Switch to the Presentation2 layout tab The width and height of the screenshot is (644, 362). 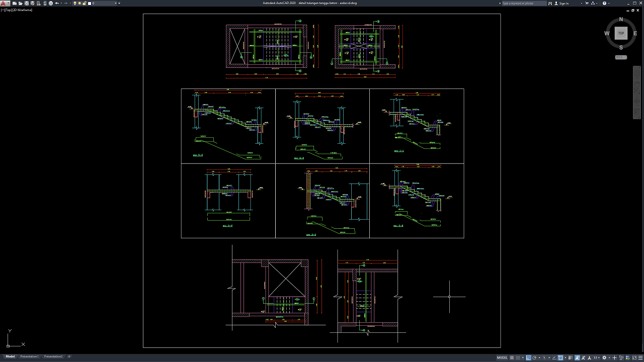pyautogui.click(x=53, y=356)
